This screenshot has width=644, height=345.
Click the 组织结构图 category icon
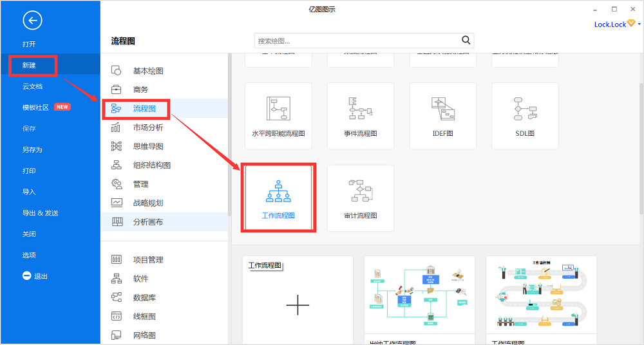pos(116,165)
